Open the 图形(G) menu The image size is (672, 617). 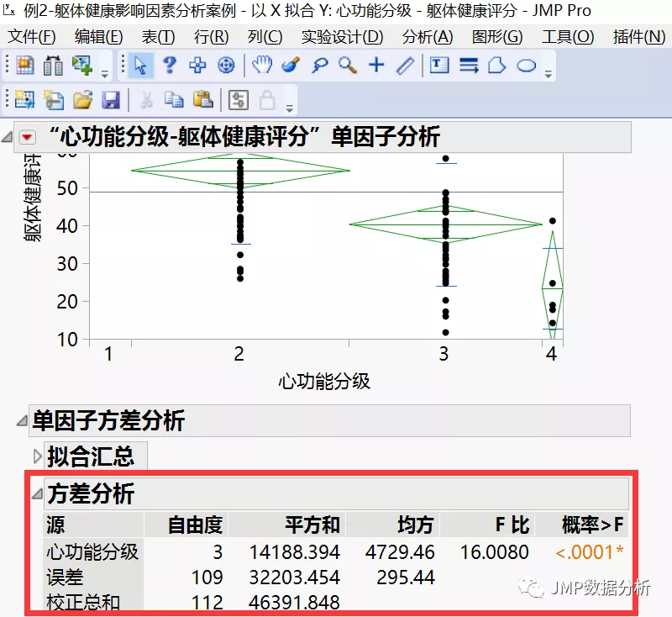point(497,37)
